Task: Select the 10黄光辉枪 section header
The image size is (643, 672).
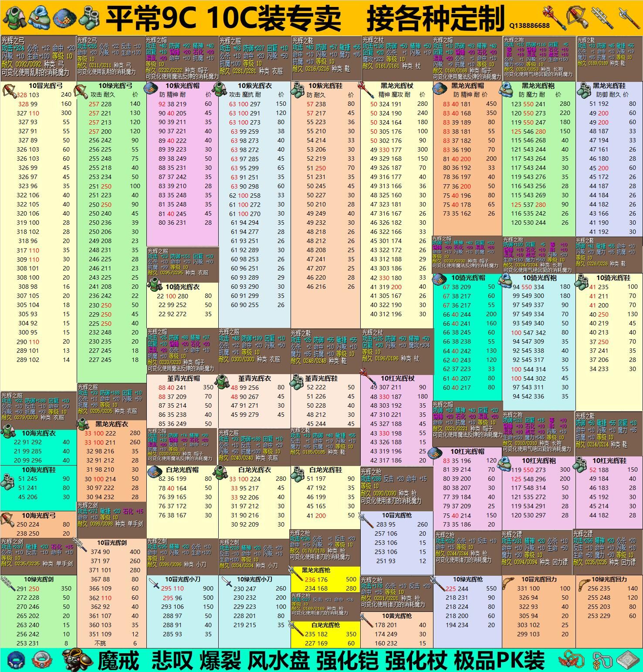Action: tap(397, 616)
